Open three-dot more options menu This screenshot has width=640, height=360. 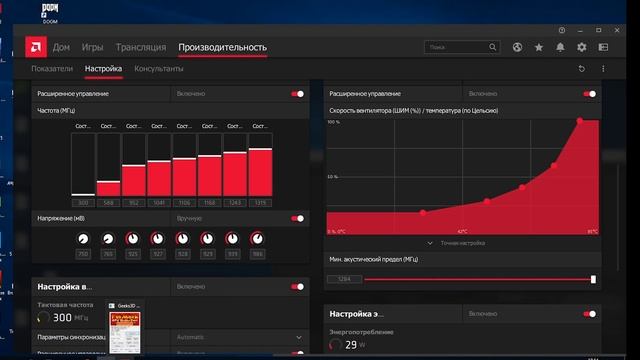pyautogui.click(x=603, y=69)
